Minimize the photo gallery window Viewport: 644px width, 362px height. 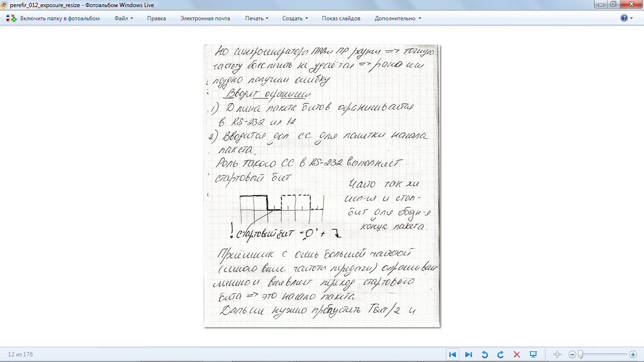pyautogui.click(x=600, y=4)
